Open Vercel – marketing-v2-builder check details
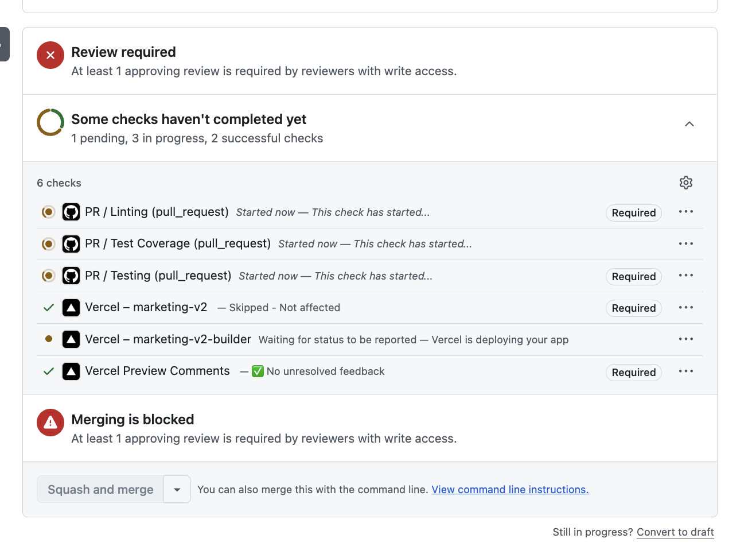 point(168,339)
